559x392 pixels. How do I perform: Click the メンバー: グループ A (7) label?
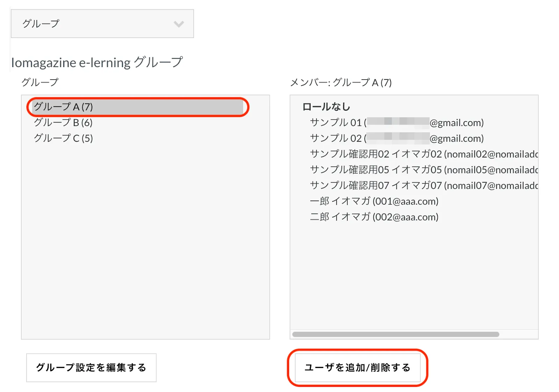tap(341, 82)
